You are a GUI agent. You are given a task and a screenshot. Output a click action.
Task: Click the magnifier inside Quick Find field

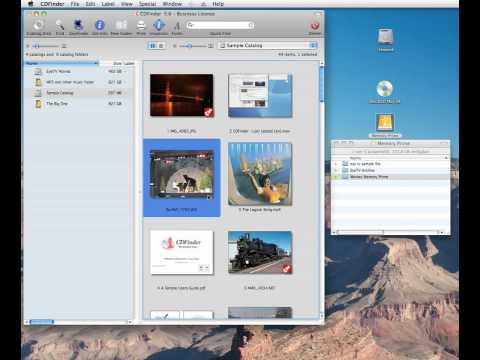[x=191, y=25]
